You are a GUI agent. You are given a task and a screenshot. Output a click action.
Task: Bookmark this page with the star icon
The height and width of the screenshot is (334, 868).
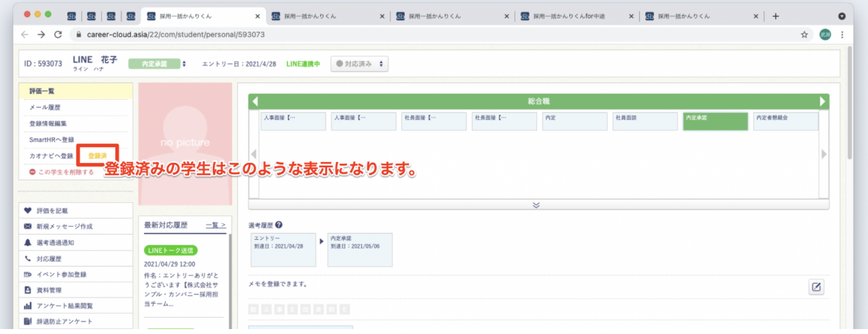pos(804,35)
